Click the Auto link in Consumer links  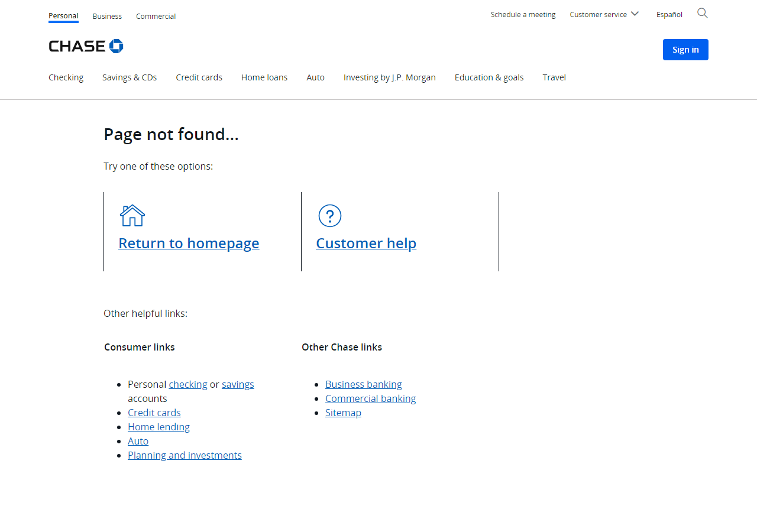point(138,441)
